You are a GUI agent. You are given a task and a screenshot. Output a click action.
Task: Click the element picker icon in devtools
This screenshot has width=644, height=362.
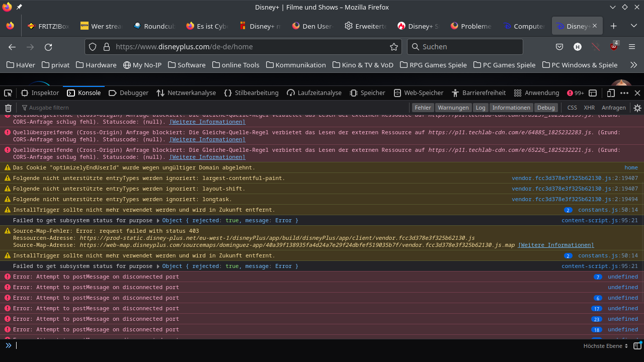8,93
